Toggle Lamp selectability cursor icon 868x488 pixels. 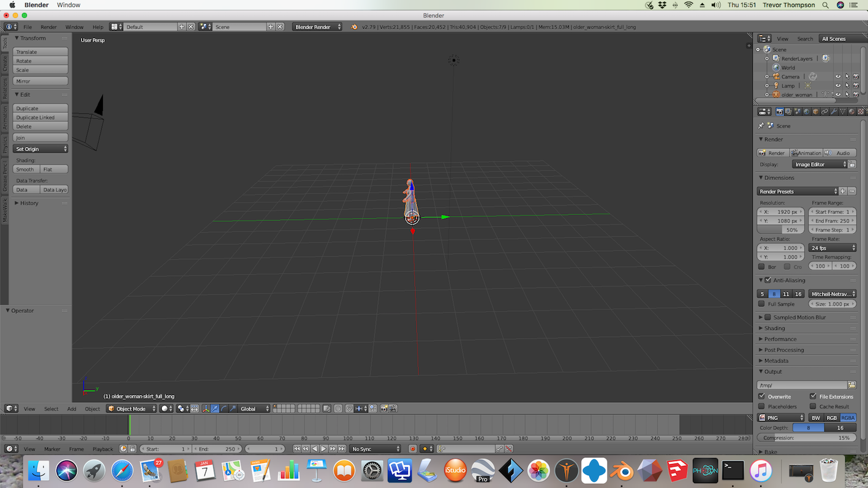click(847, 86)
